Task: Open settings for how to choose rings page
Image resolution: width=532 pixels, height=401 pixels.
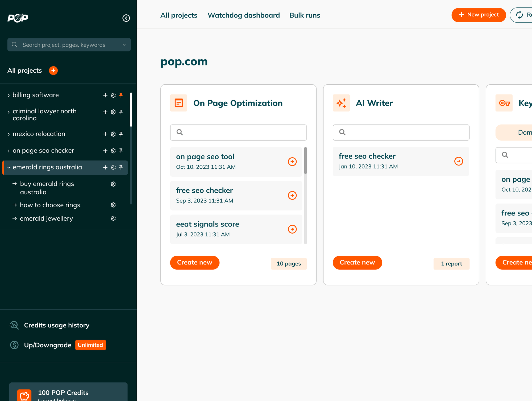Action: (x=113, y=205)
